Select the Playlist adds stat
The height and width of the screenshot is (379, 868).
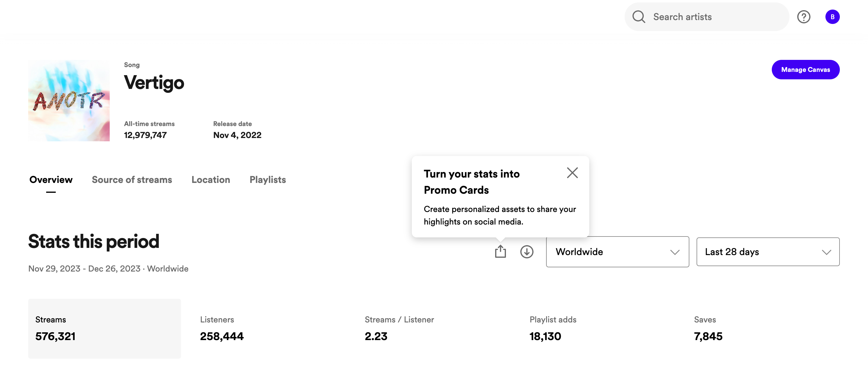[x=553, y=328]
